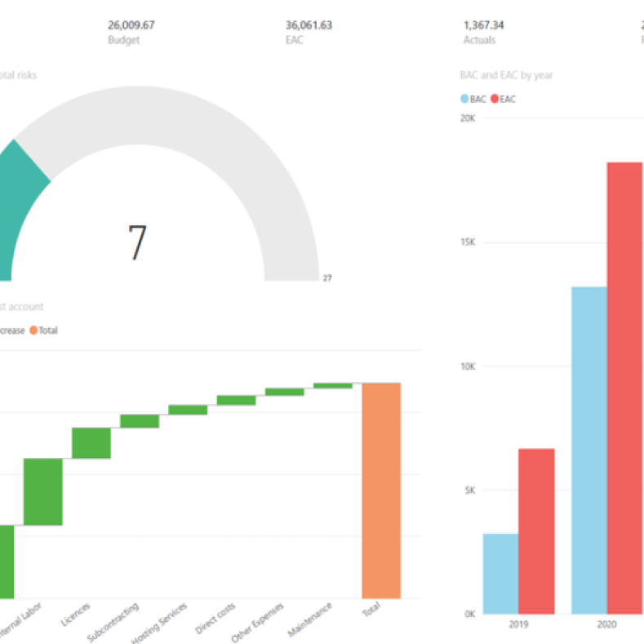The image size is (644, 644).
Task: Click the teal filled gauge segment
Action: (19, 210)
